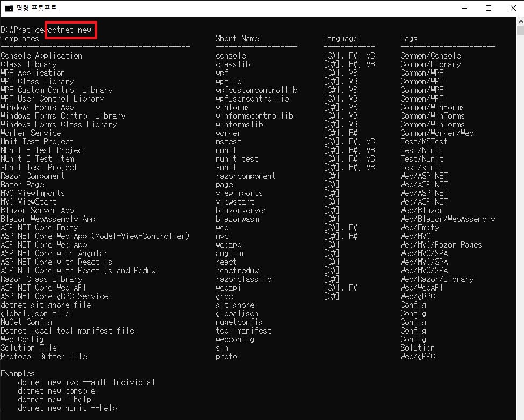Viewport: 524px width, 420px height.
Task: Maximize the Command Prompt window
Action: [x=488, y=8]
